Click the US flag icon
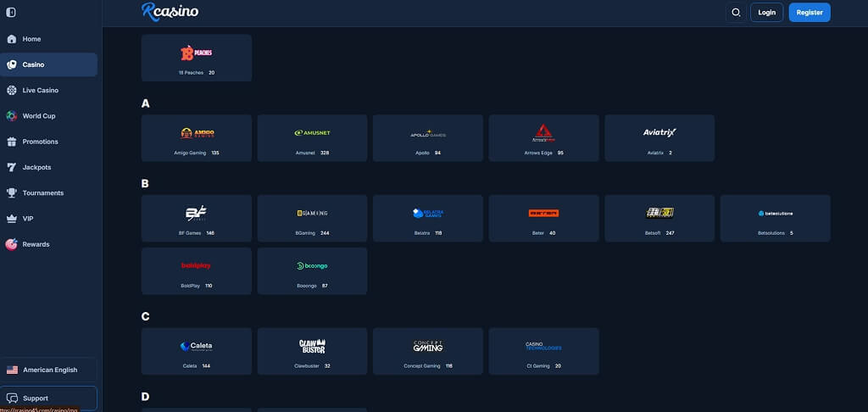 pyautogui.click(x=12, y=370)
